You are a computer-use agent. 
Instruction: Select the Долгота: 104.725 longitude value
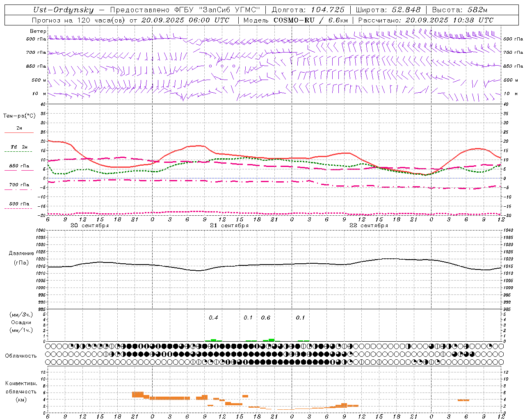click(308, 10)
